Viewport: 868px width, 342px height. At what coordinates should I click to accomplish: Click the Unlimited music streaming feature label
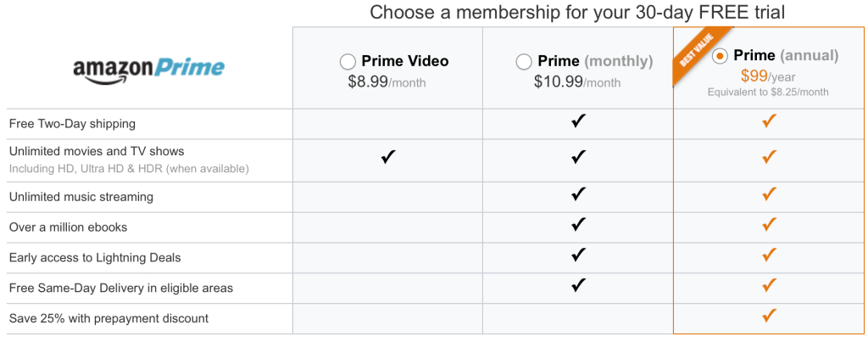click(81, 197)
